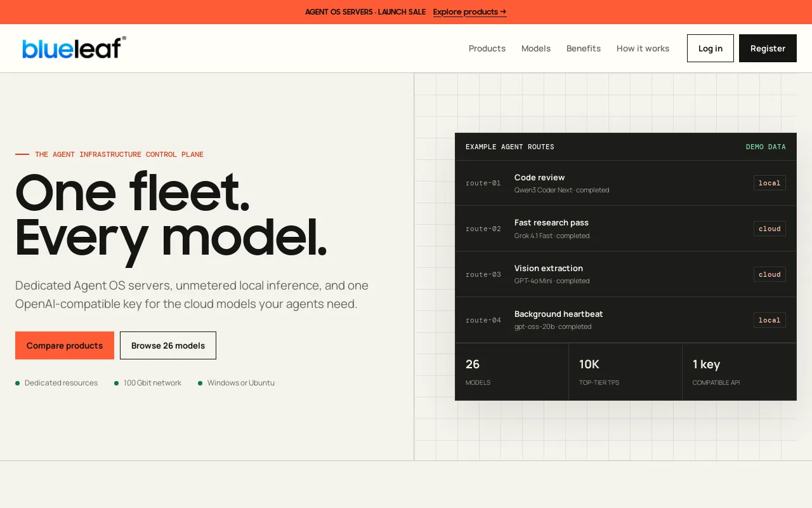The width and height of the screenshot is (812, 508).
Task: Select the Background heartbeat route
Action: 625,320
